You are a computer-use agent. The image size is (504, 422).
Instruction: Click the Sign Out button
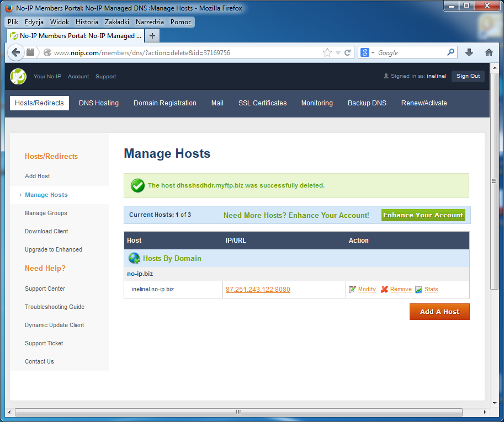click(x=468, y=76)
